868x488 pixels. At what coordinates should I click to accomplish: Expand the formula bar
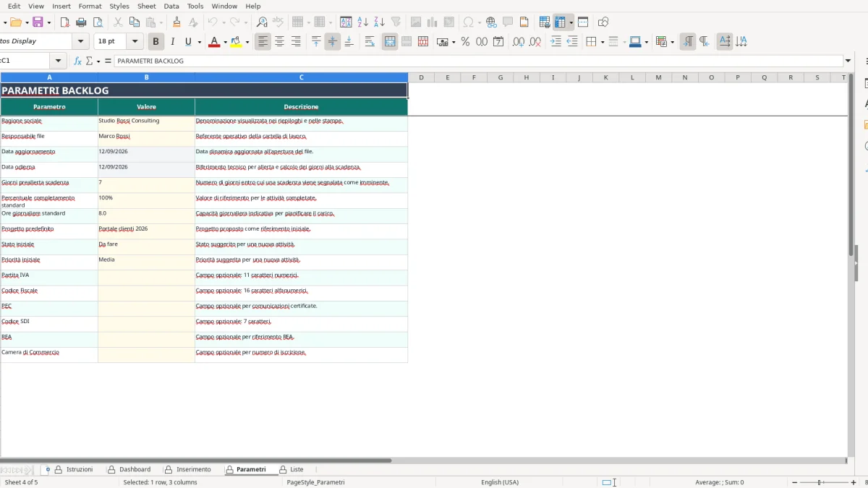(848, 61)
